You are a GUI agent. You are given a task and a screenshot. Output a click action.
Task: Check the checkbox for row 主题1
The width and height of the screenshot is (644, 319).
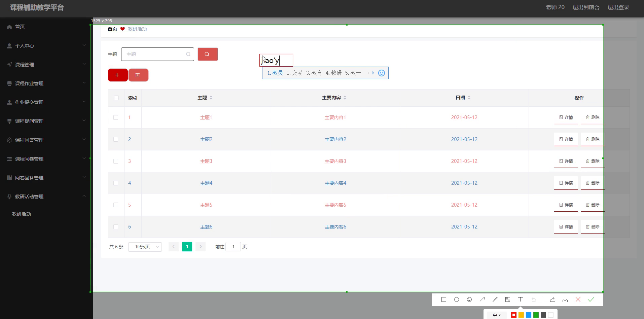tap(116, 117)
